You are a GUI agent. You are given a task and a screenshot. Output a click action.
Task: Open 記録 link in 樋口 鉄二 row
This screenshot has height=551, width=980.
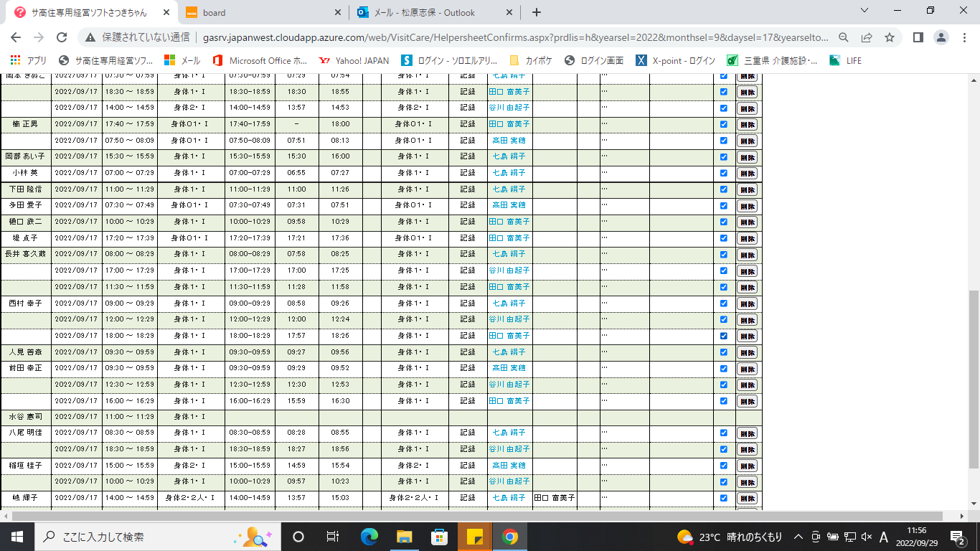coord(468,222)
